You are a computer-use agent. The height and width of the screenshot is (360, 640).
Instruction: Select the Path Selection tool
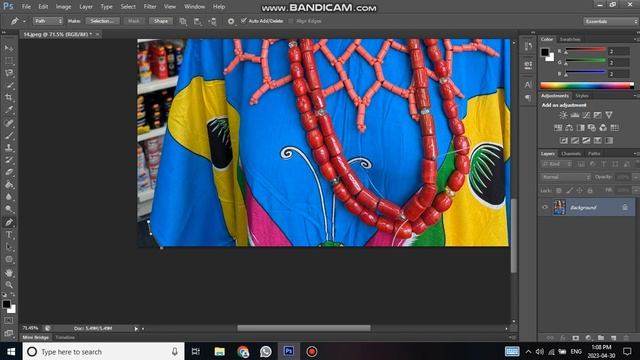9,247
